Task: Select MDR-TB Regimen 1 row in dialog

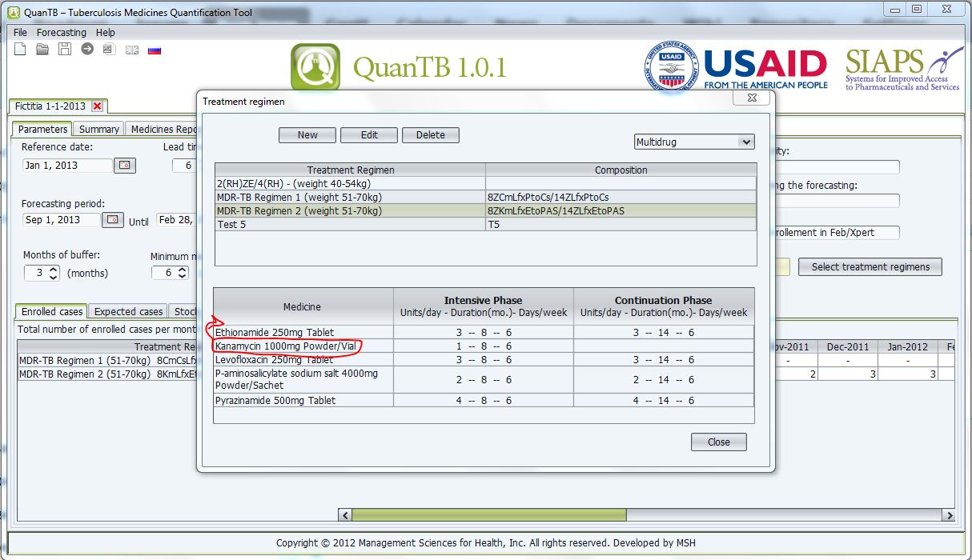Action: click(485, 197)
